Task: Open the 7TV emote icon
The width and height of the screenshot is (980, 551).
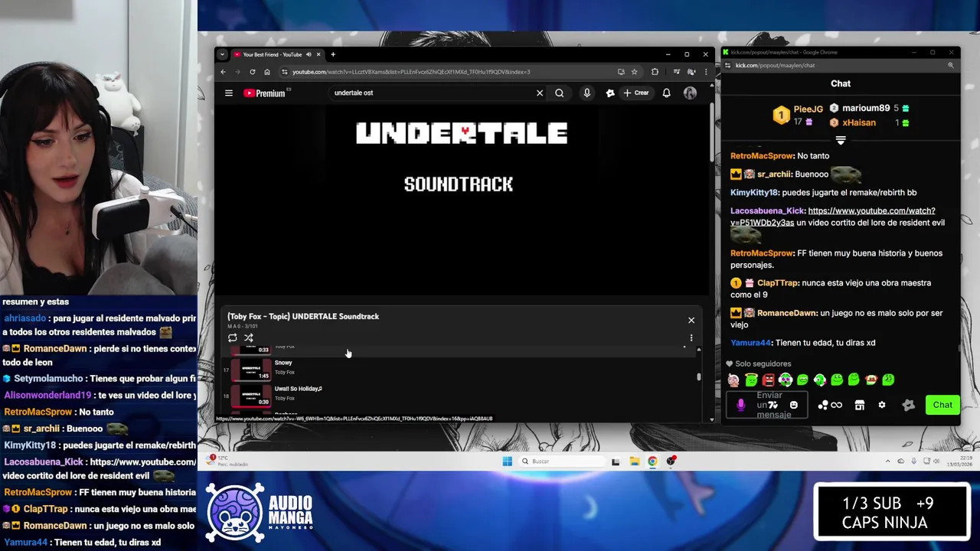Action: [773, 405]
